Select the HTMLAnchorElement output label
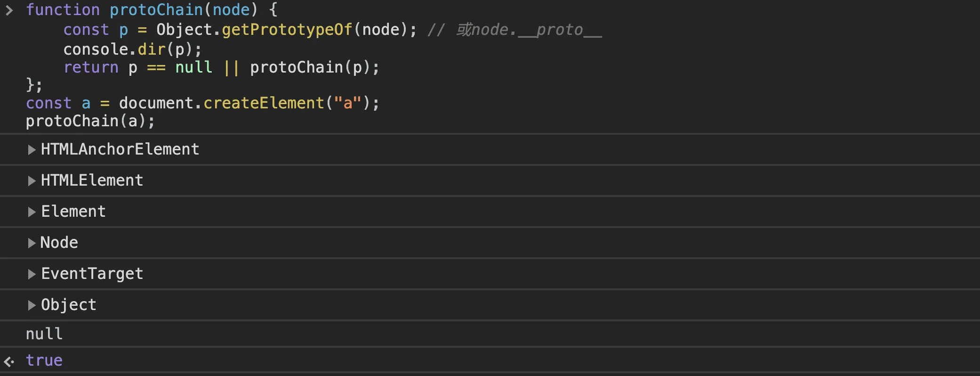Image resolution: width=980 pixels, height=376 pixels. (120, 149)
